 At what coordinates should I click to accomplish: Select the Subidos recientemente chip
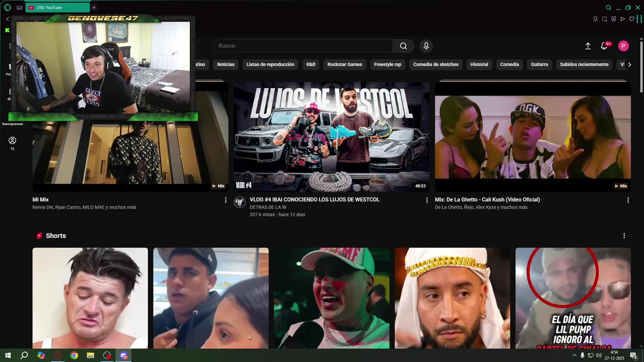(x=584, y=64)
